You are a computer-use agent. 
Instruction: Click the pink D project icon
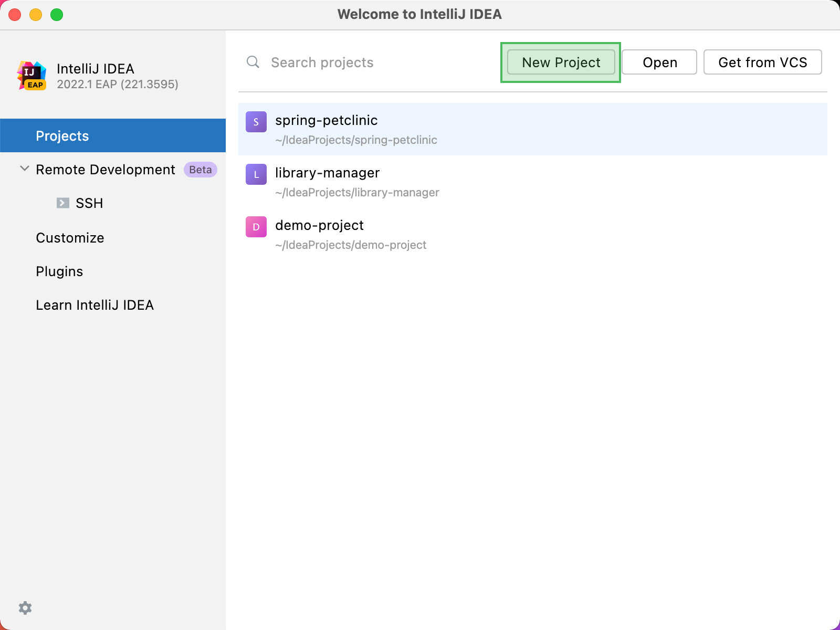click(256, 227)
